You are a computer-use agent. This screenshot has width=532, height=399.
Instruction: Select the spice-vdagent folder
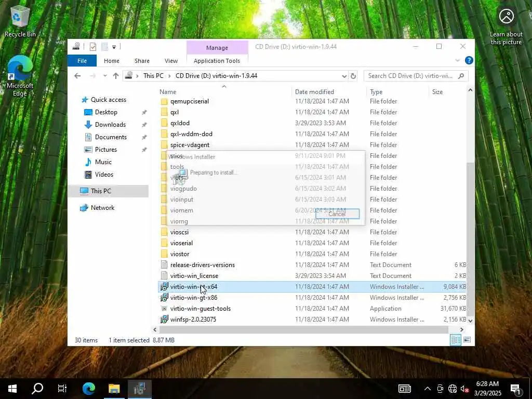(190, 145)
